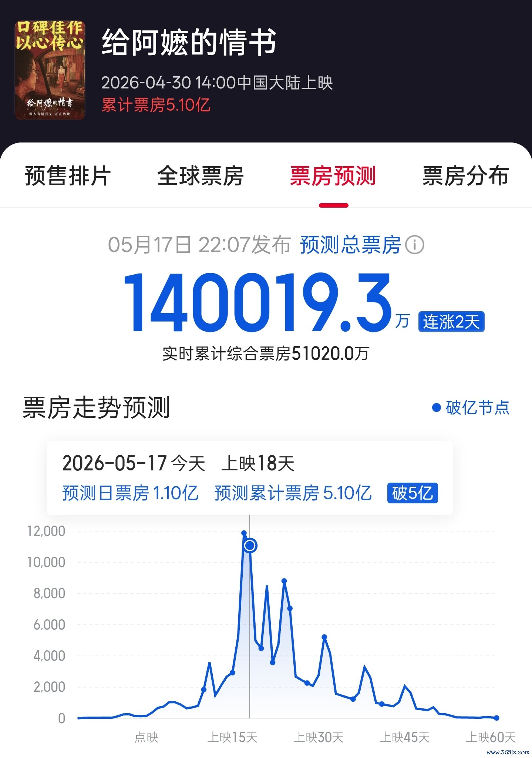Switch to the 全球票房 tab
This screenshot has height=758, width=532.
[201, 176]
